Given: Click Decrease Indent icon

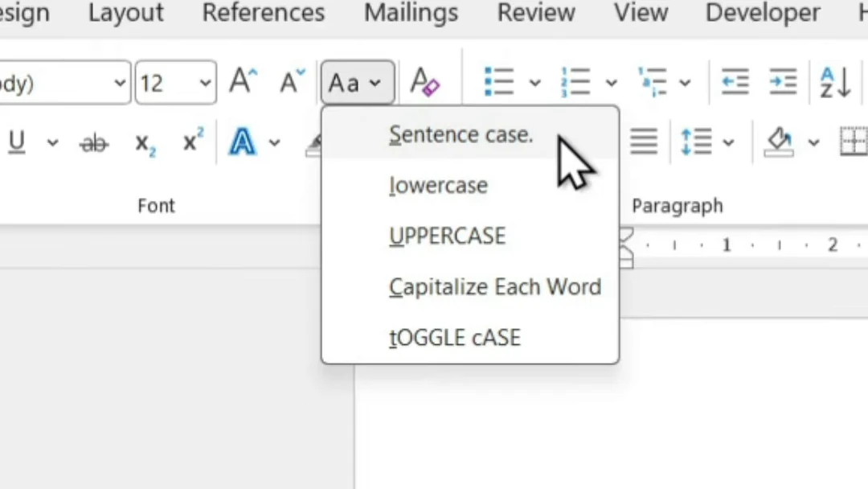Looking at the screenshot, I should (x=735, y=82).
